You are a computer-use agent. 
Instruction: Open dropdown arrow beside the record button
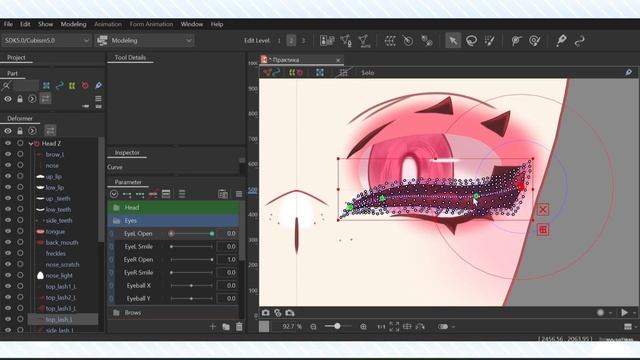[610, 313]
